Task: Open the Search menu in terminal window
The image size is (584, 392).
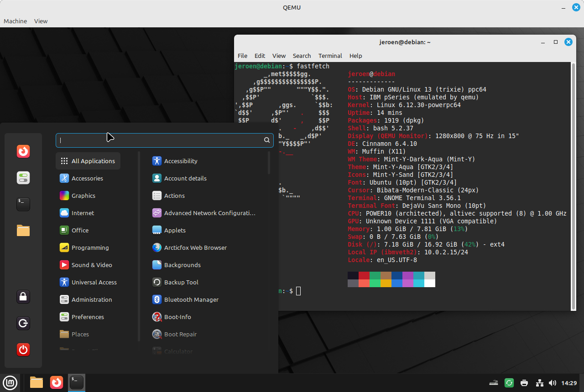Action: point(302,56)
